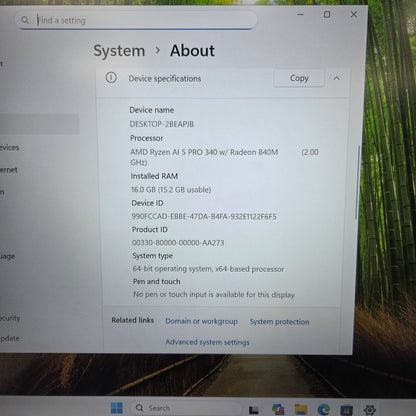Launch Microsoft Edge from the taskbar

point(324,409)
